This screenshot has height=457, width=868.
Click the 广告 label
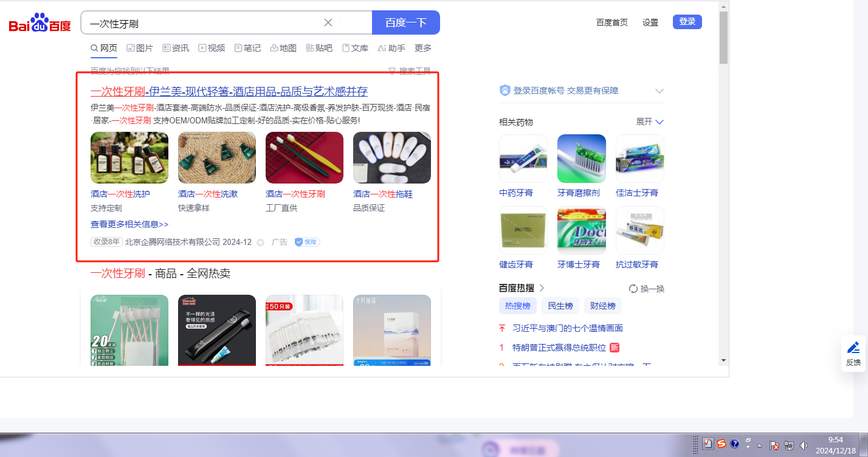280,242
